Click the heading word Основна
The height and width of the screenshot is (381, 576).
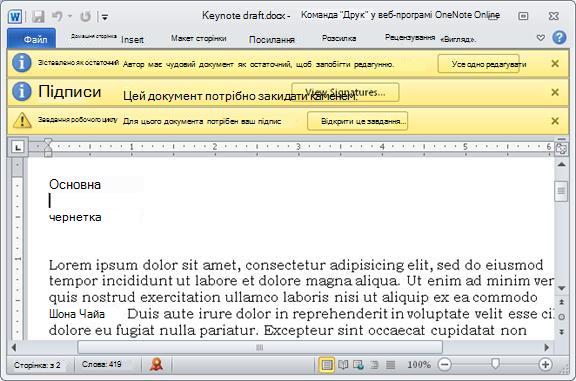(x=75, y=184)
